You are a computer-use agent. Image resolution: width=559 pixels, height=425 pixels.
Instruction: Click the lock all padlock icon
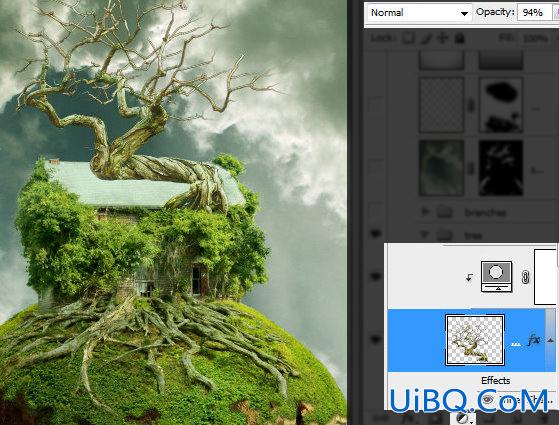click(460, 38)
